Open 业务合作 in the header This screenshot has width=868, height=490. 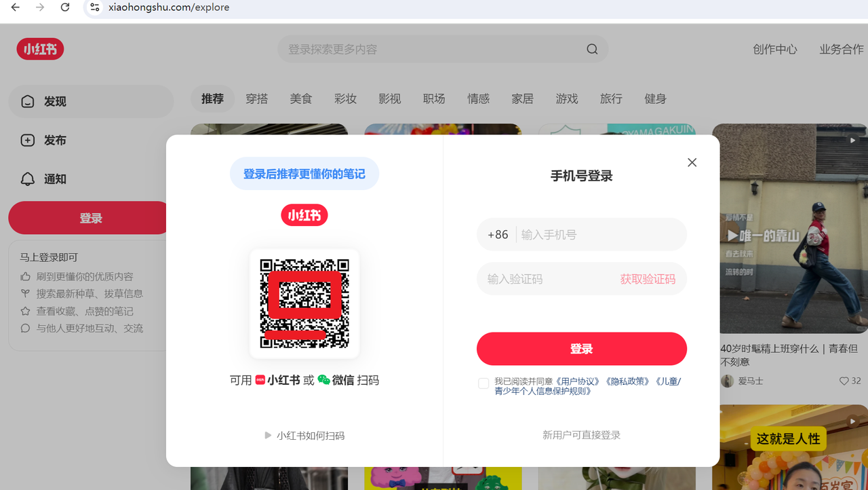(x=842, y=49)
